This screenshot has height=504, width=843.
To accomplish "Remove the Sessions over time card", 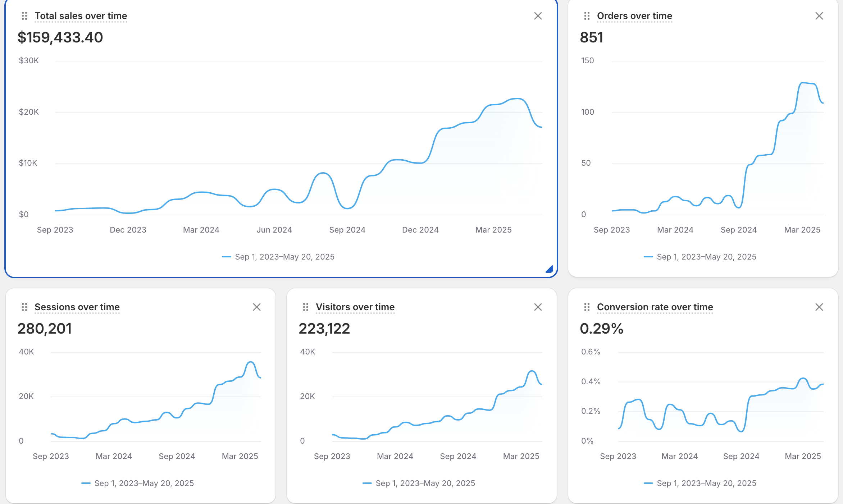I will [x=256, y=307].
